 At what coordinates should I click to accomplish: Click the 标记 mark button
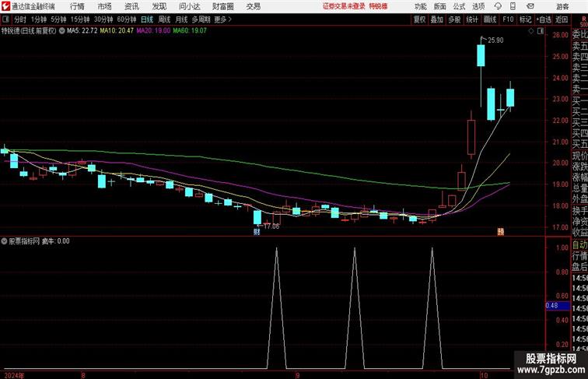point(525,19)
